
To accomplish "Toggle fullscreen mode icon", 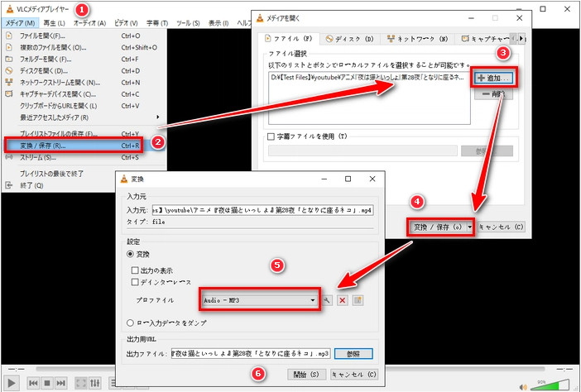I will pyautogui.click(x=81, y=383).
